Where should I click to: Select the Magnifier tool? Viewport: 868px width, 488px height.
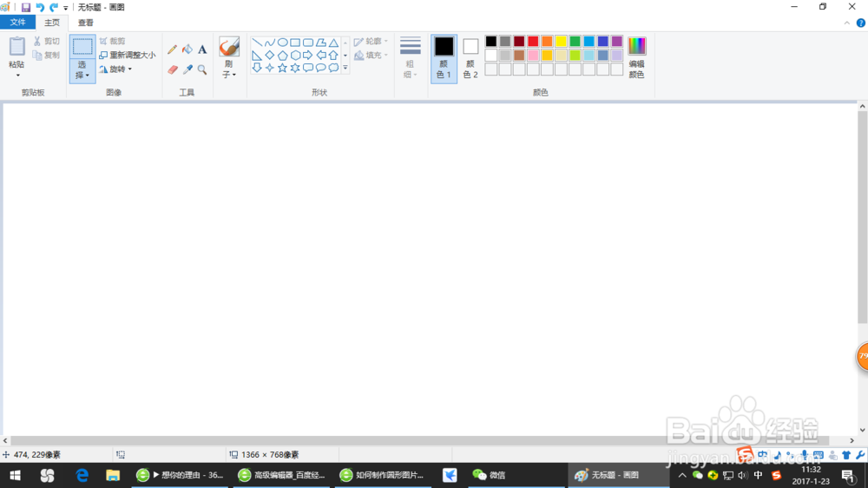click(202, 69)
